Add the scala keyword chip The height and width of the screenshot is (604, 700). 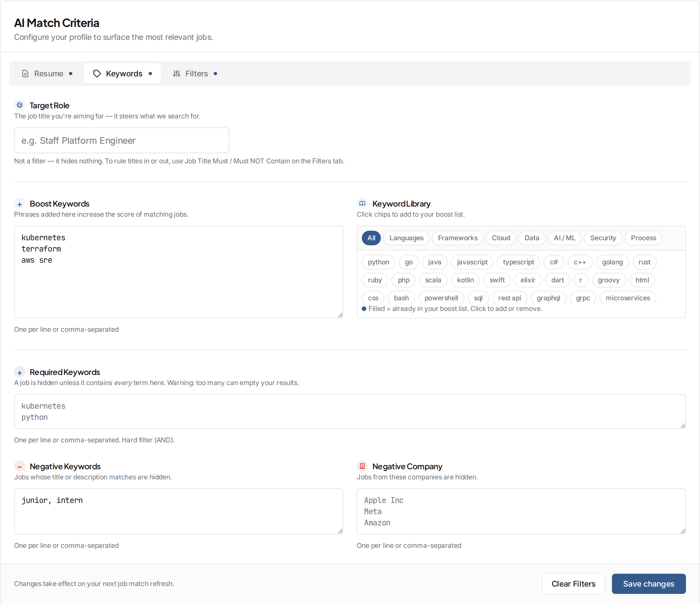click(433, 280)
